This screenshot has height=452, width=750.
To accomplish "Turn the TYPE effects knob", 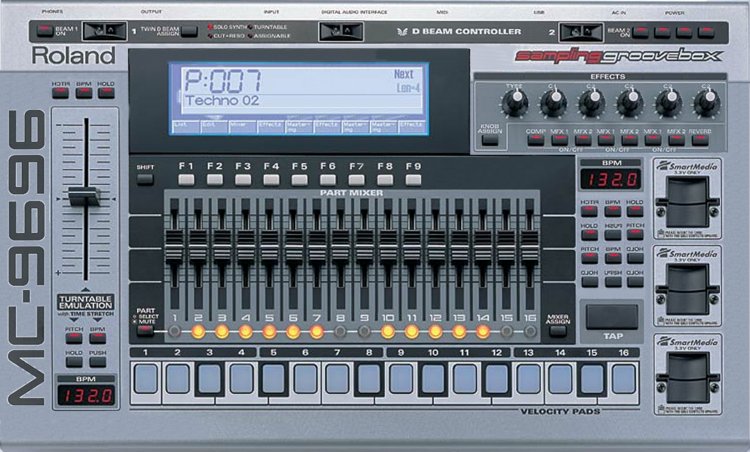I will [x=515, y=102].
